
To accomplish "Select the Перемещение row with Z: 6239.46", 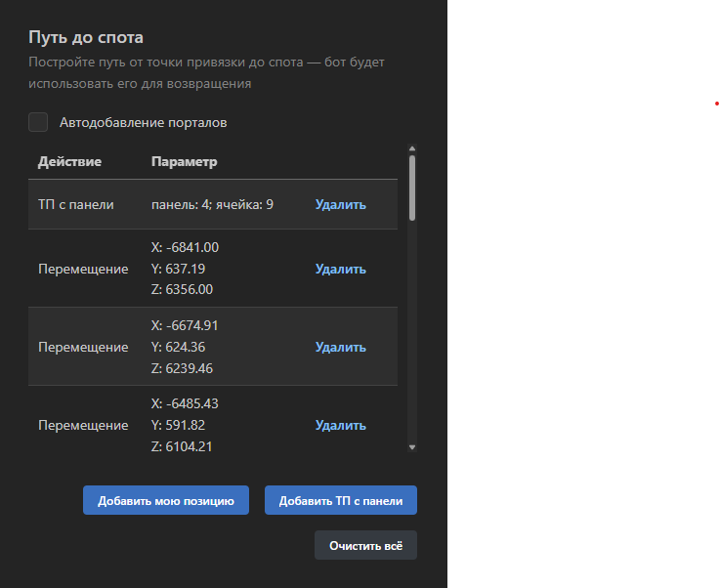I will pos(213,347).
